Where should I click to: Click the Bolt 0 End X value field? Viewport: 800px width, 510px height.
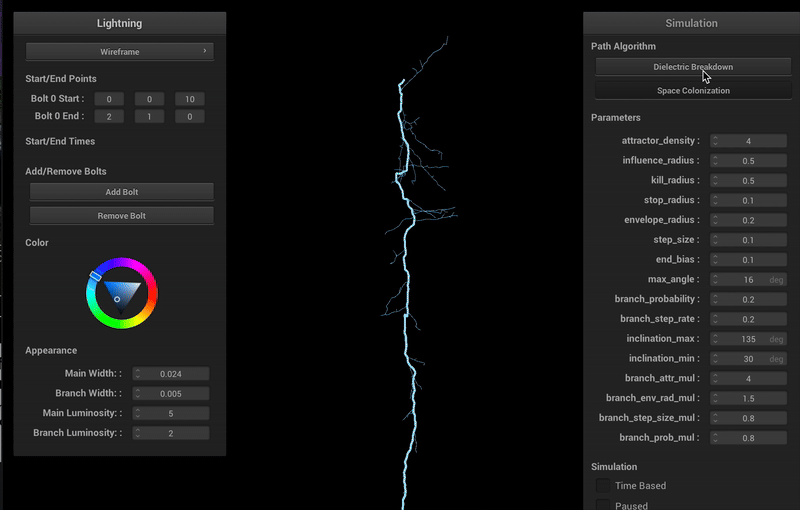point(109,116)
